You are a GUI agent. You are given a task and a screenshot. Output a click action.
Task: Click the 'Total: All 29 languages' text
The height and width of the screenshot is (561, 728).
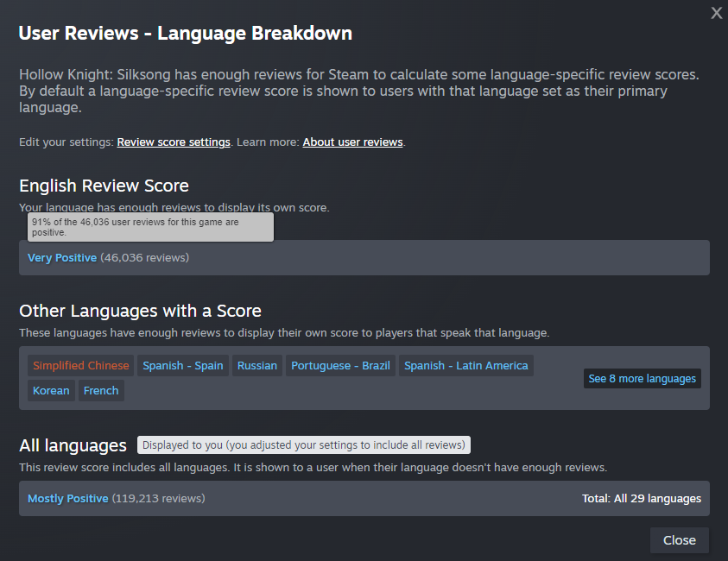(x=642, y=498)
